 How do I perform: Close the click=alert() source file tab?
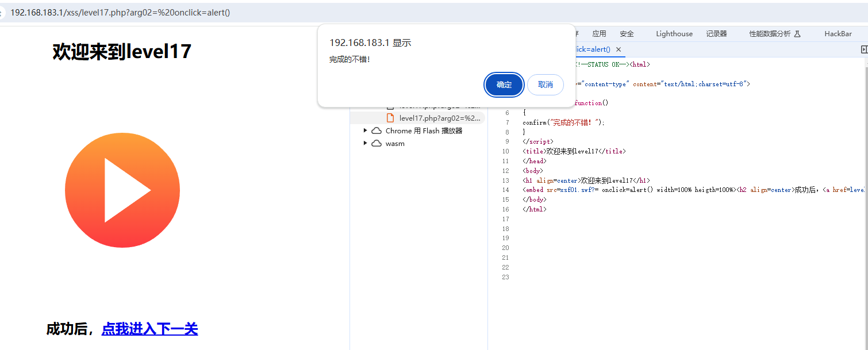click(x=619, y=49)
